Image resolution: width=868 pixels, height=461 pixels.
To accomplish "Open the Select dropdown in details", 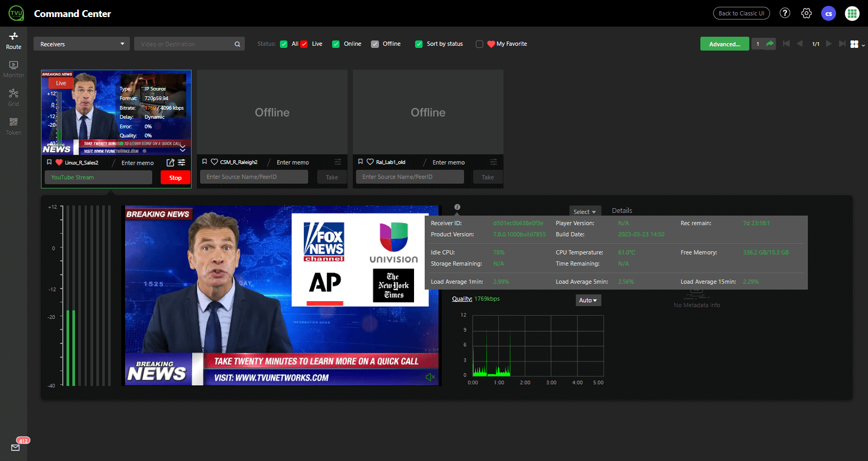I will coord(585,212).
